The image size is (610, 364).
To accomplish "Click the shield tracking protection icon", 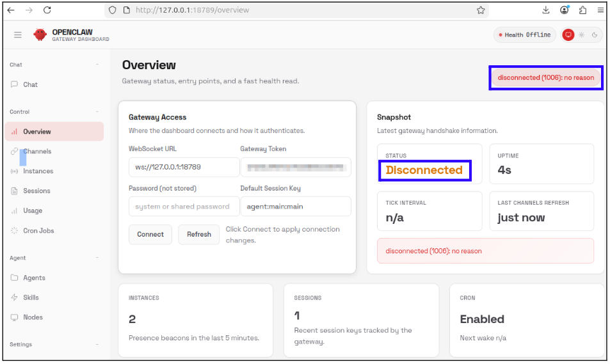I will click(113, 10).
